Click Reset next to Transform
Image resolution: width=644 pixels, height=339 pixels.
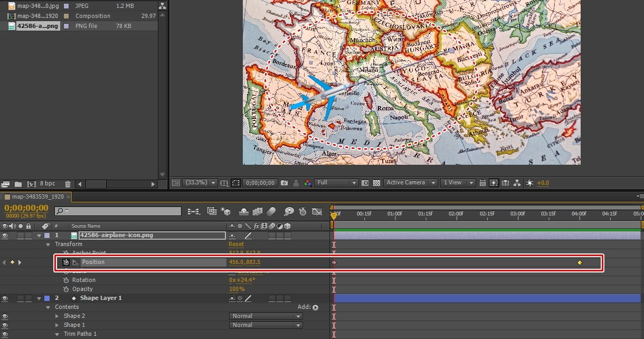(236, 244)
